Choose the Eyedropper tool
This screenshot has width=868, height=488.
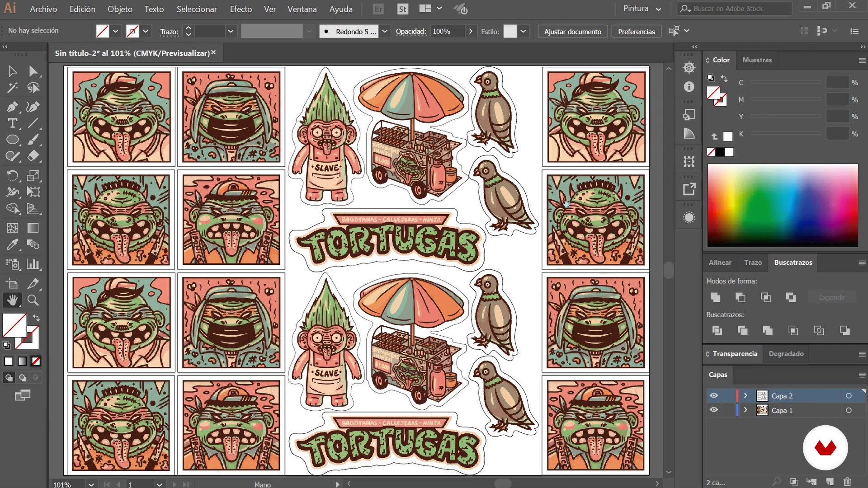click(x=12, y=244)
